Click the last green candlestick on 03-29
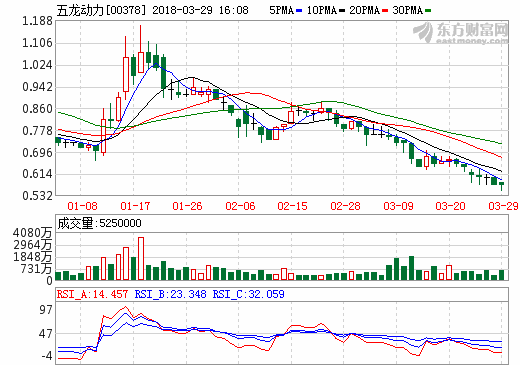The width and height of the screenshot is (520, 365). pos(501,185)
